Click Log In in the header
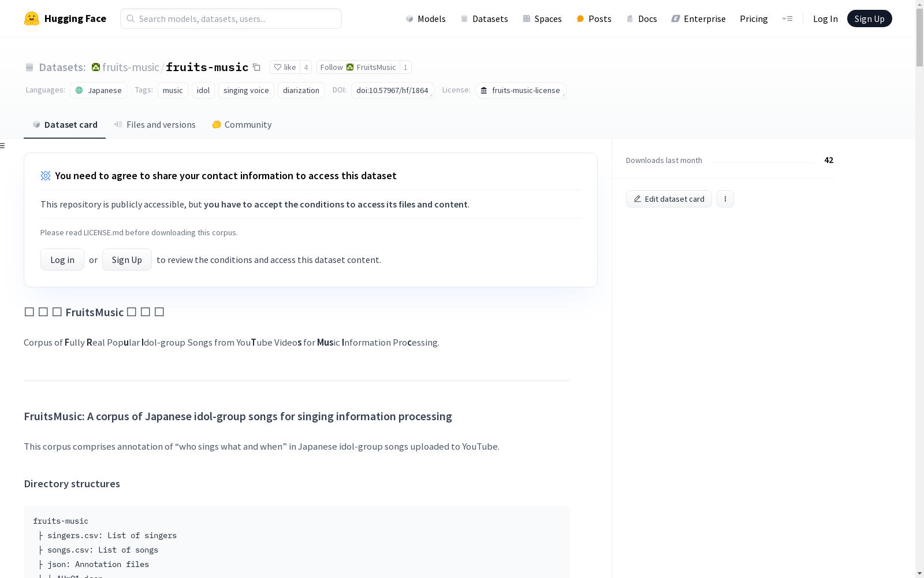Image resolution: width=924 pixels, height=578 pixels. [825, 18]
